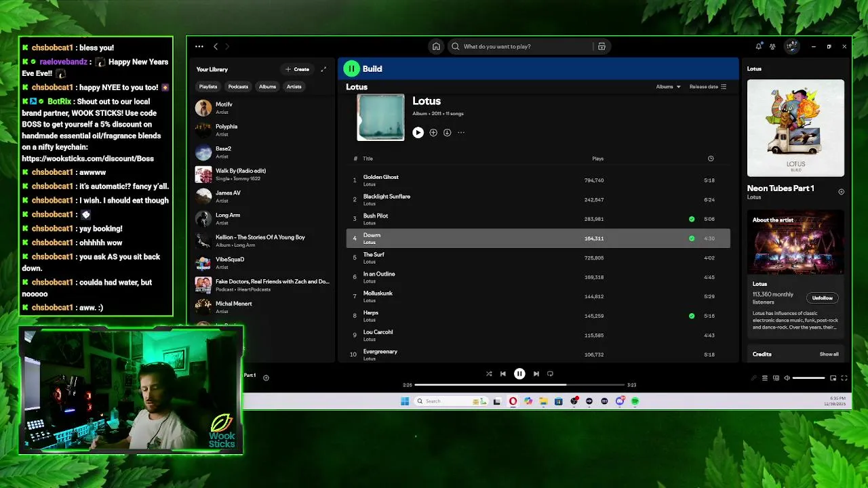Open the Albums filter dropdown
Viewport: 868px width, 488px height.
tap(668, 87)
